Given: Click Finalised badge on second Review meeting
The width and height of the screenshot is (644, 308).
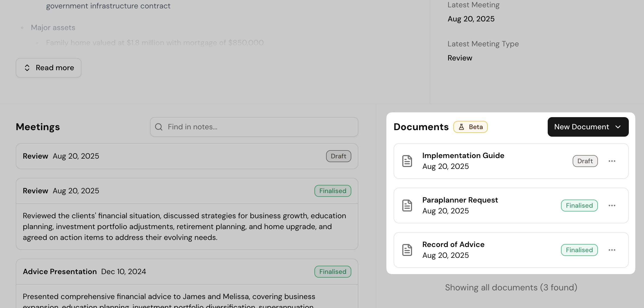Looking at the screenshot, I should coord(333,191).
